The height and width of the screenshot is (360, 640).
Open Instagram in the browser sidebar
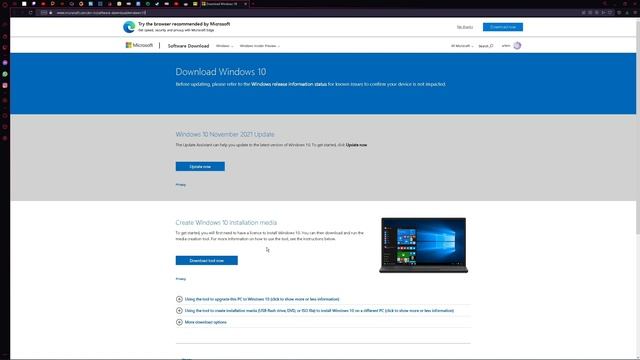(5, 86)
